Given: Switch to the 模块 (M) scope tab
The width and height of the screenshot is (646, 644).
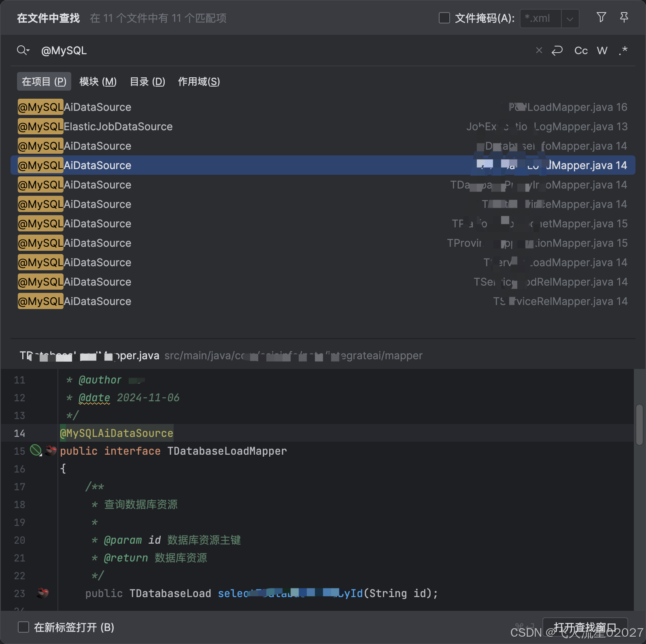Looking at the screenshot, I should [98, 81].
